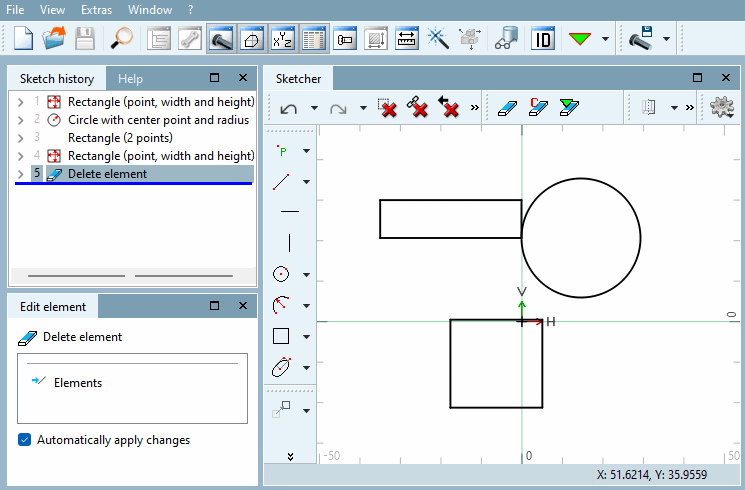Viewport: 745px width, 490px height.
Task: Select Rectangle (2 points) history row
Action: click(x=120, y=138)
